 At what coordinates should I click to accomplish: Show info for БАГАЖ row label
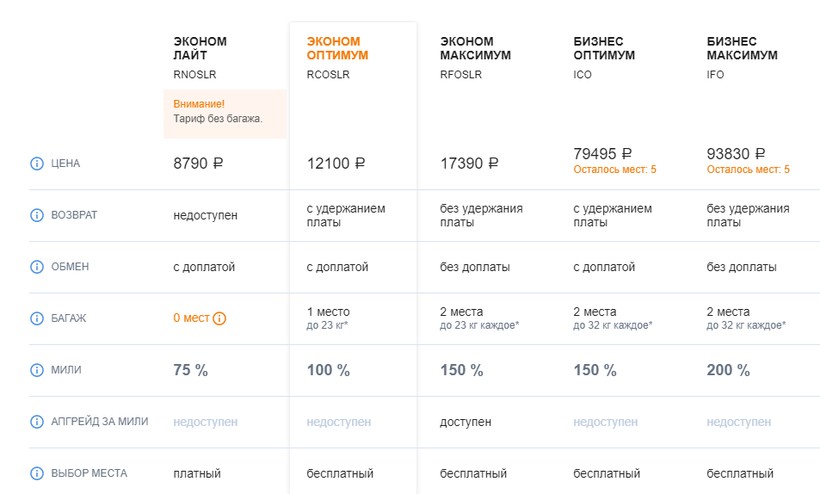(37, 318)
